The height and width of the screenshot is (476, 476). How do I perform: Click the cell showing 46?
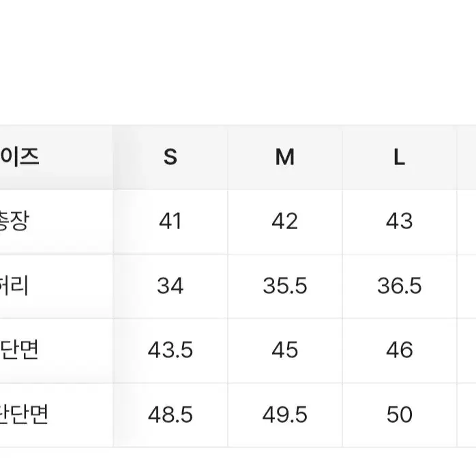pos(399,350)
